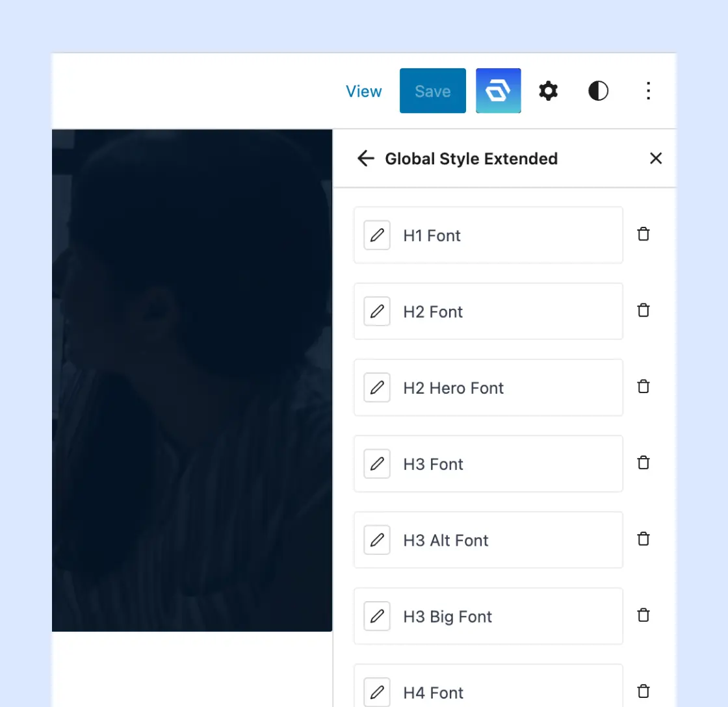This screenshot has height=707, width=728.
Task: Edit the H2 Font style via pencil icon
Action: pos(377,311)
